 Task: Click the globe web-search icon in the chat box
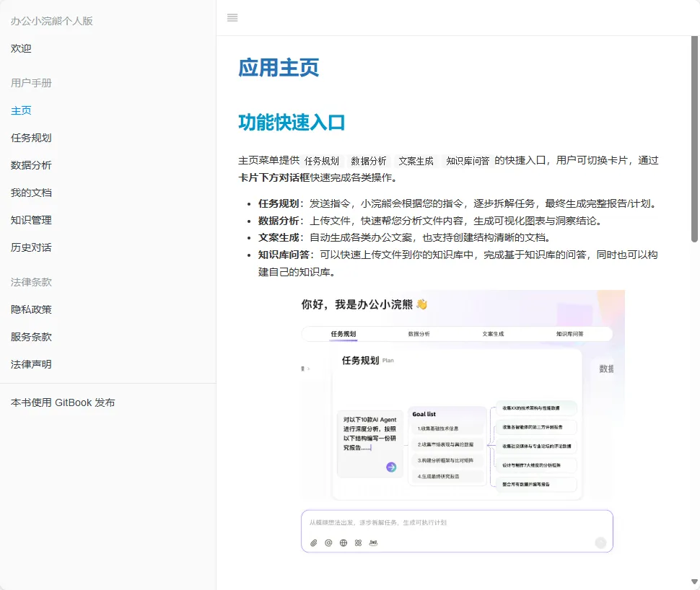(344, 542)
